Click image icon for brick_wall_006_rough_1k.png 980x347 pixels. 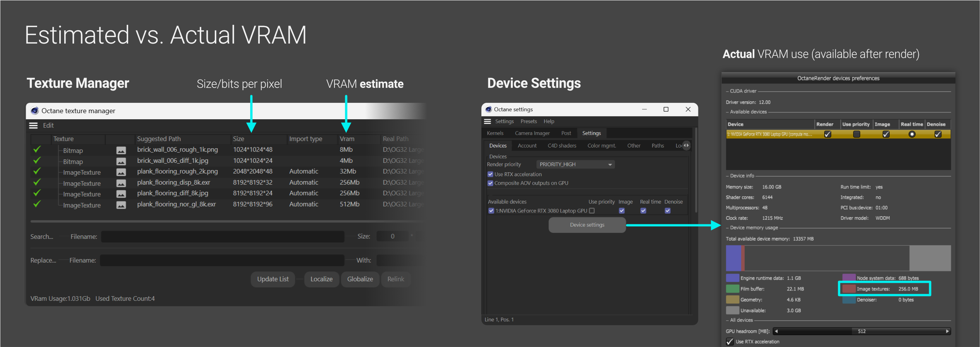click(x=121, y=150)
